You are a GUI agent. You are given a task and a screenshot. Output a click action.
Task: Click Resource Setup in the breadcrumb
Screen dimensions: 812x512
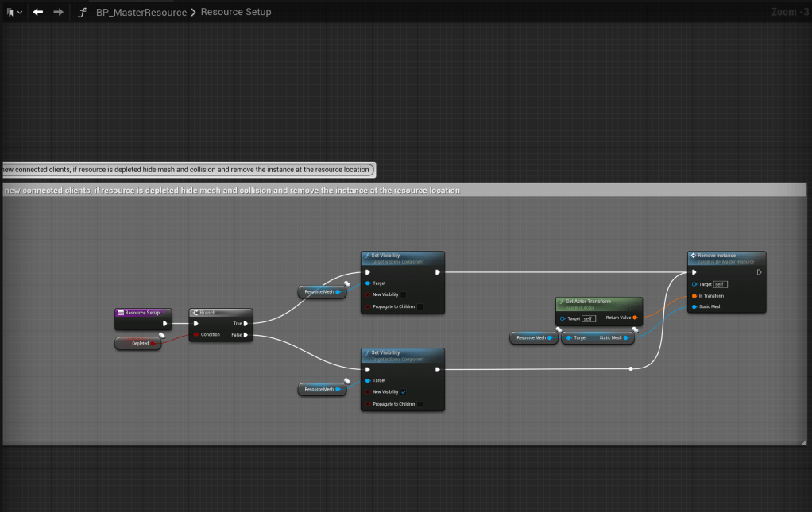236,12
